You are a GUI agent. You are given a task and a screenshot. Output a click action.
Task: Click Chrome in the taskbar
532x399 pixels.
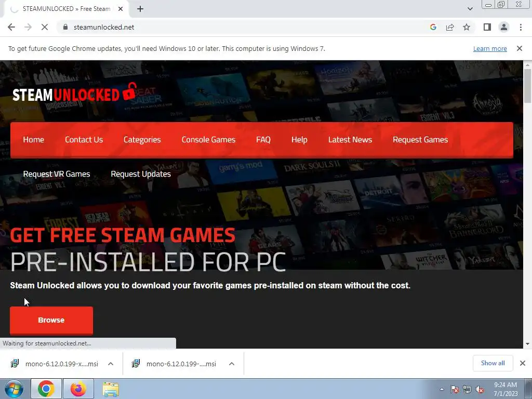(46, 389)
